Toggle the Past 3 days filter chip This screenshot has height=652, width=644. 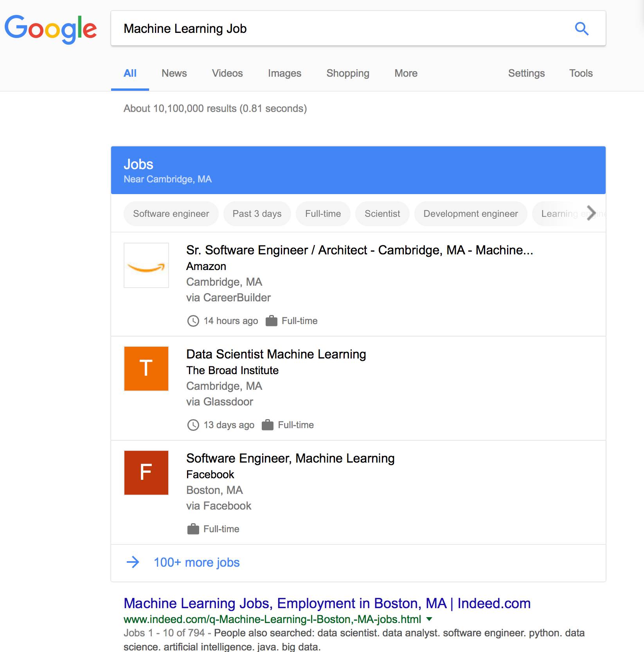(x=257, y=214)
